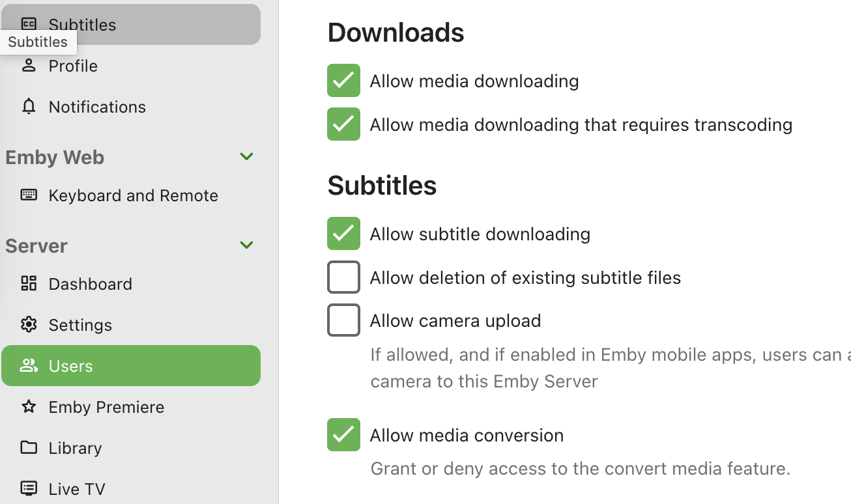Collapse the Emby Web section
This screenshot has height=504, width=851.
point(246,156)
